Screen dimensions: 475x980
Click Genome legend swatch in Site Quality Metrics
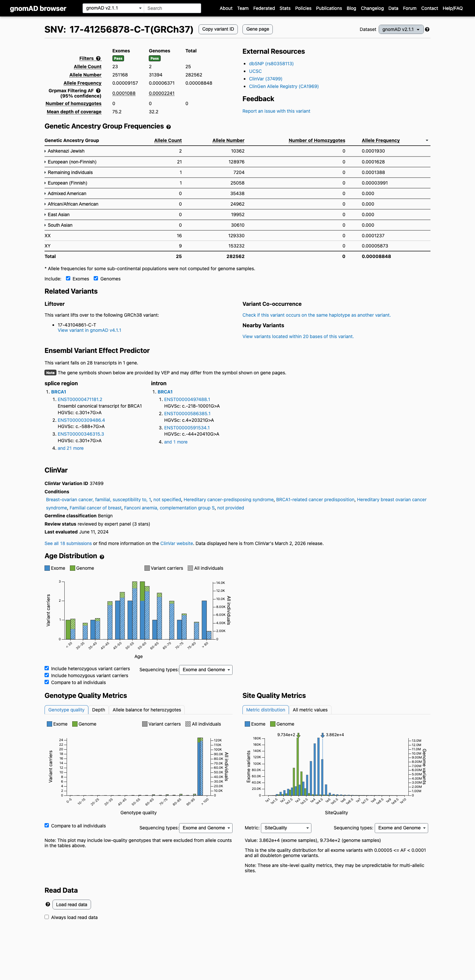272,724
